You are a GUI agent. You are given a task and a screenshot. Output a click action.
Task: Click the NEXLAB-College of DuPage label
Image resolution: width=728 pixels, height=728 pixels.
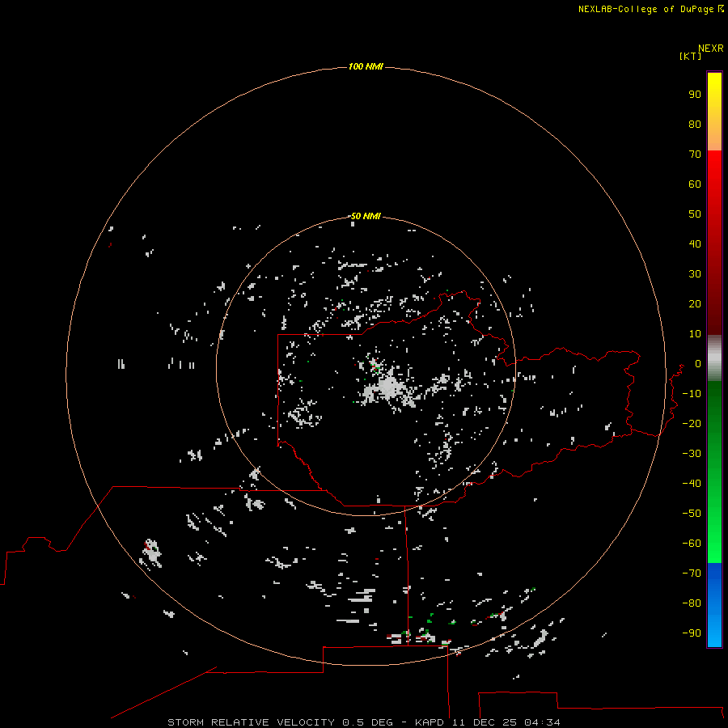click(645, 9)
